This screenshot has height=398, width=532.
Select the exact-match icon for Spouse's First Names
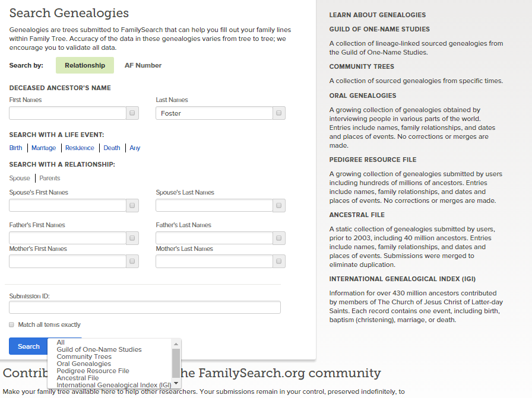click(132, 205)
